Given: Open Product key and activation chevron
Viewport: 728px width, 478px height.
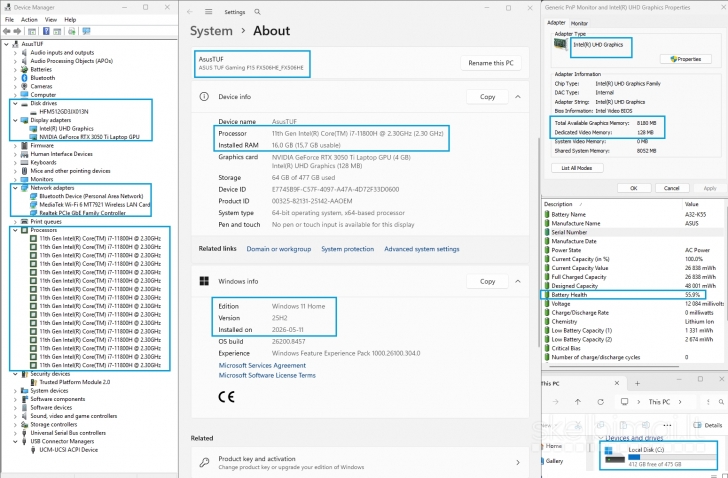Looking at the screenshot, I should tap(518, 462).
